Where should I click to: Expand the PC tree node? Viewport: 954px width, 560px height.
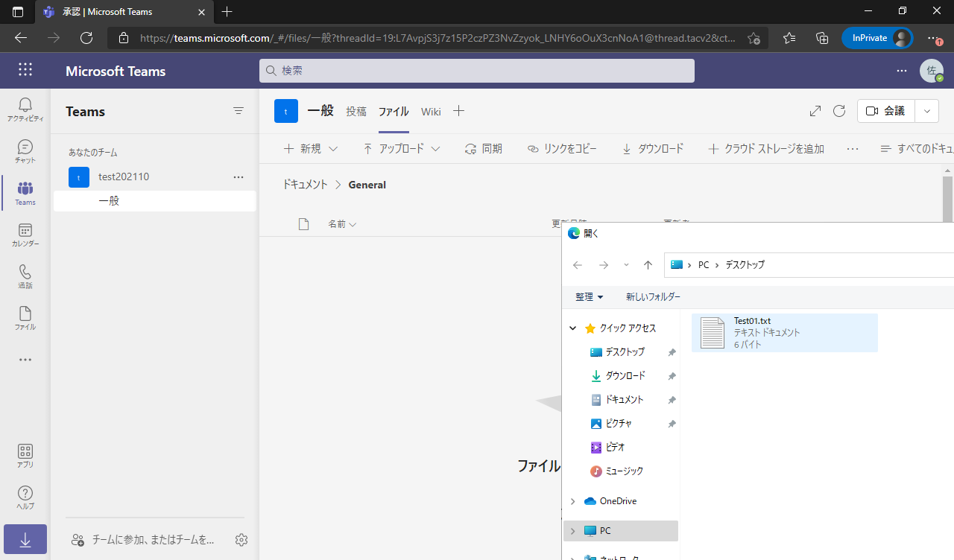tap(573, 531)
